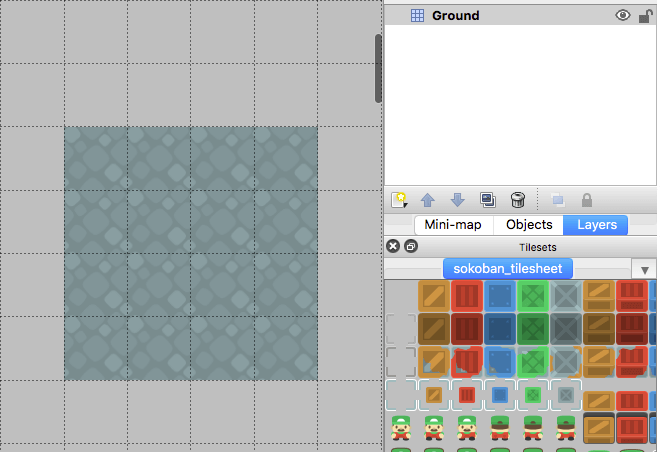Pick the bright blue crate tile in top row

tap(500, 296)
